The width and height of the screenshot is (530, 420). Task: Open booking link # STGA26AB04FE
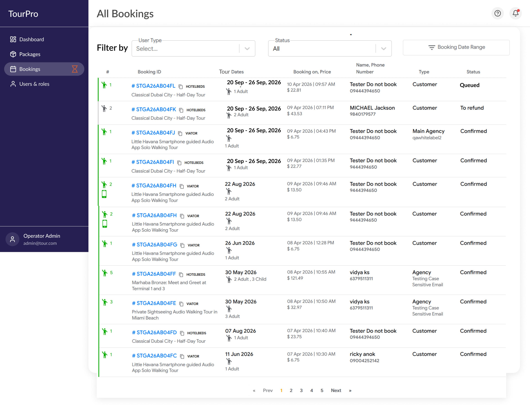pyautogui.click(x=154, y=303)
